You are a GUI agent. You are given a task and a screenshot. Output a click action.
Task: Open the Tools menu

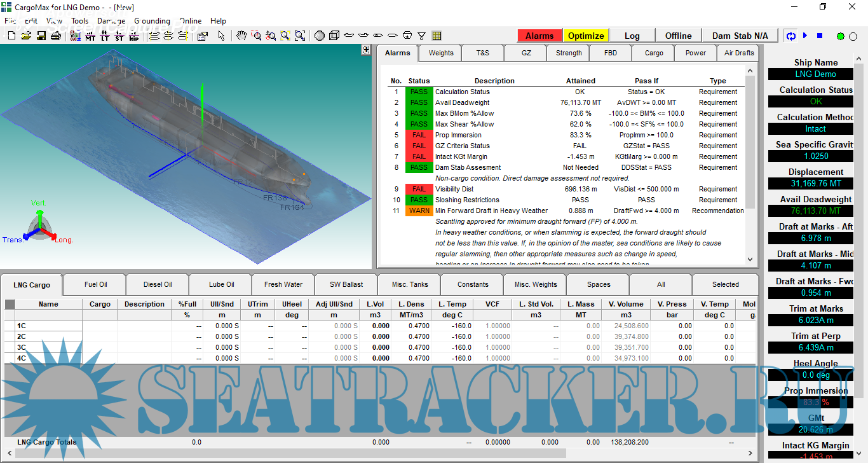point(79,21)
